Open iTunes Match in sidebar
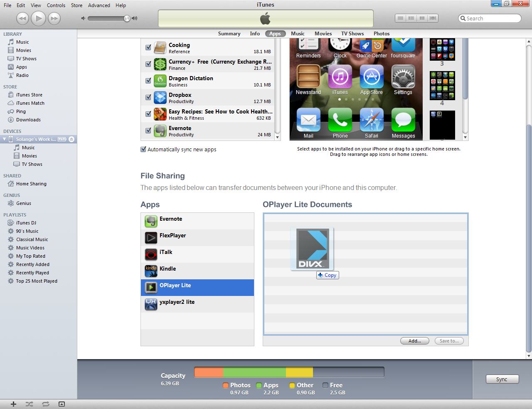This screenshot has height=409, width=532. (x=30, y=103)
